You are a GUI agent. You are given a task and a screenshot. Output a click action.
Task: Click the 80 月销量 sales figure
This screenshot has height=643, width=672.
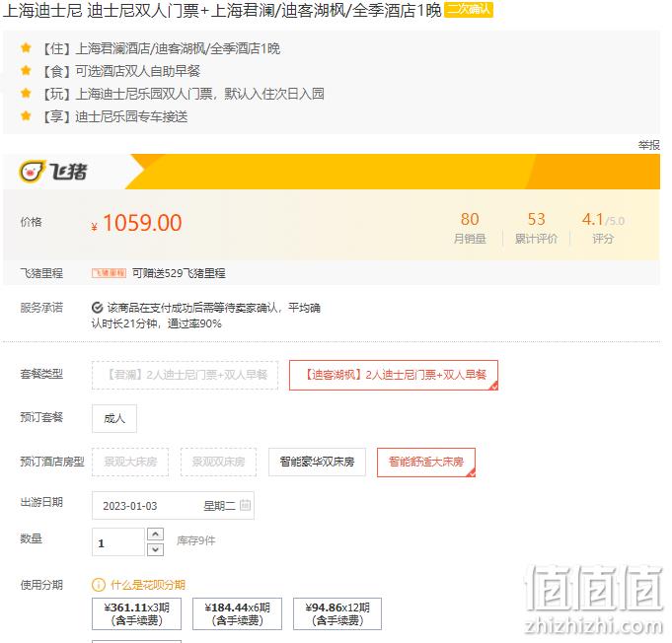point(470,228)
